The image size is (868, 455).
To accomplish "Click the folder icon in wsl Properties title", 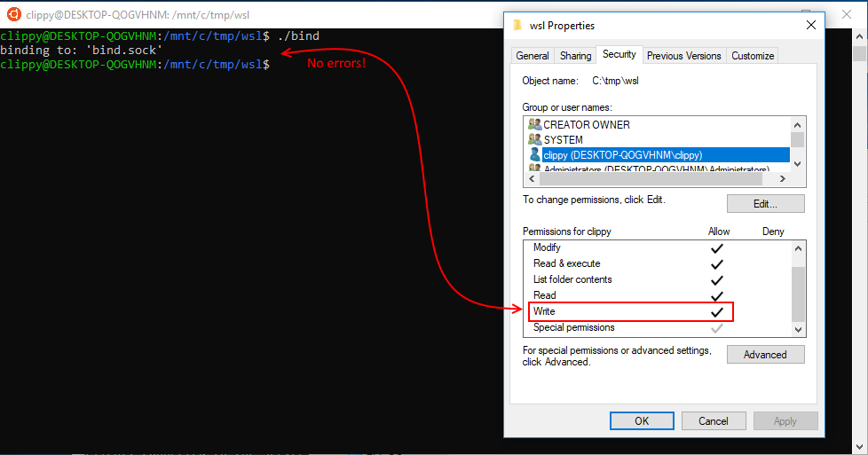I will tap(518, 25).
